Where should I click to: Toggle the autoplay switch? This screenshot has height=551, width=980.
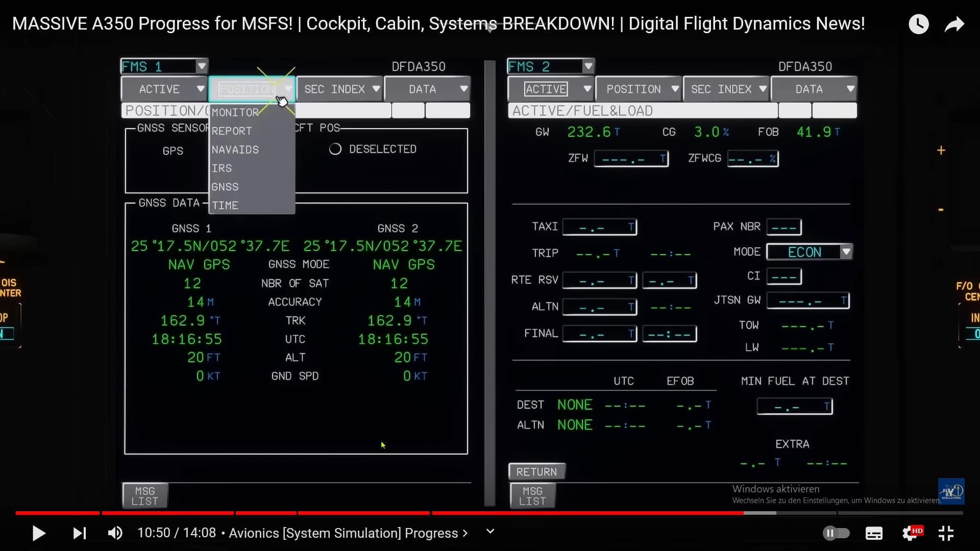(x=836, y=533)
